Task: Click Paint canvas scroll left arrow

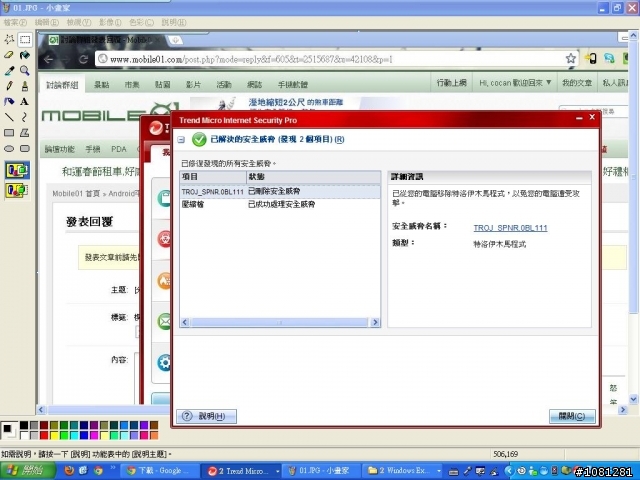Action: coord(41,409)
